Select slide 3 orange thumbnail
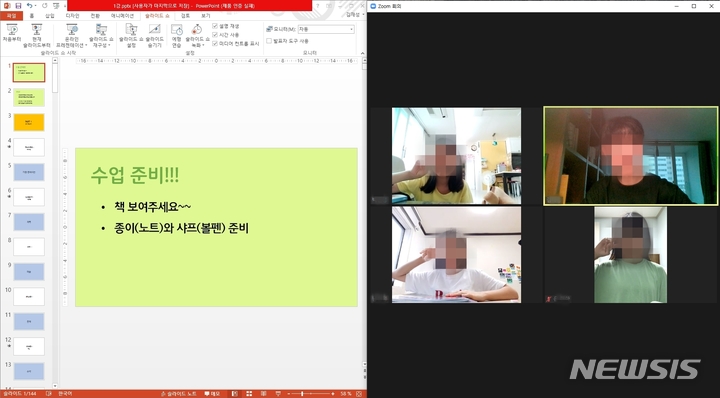This screenshot has height=398, width=720. tap(29, 123)
